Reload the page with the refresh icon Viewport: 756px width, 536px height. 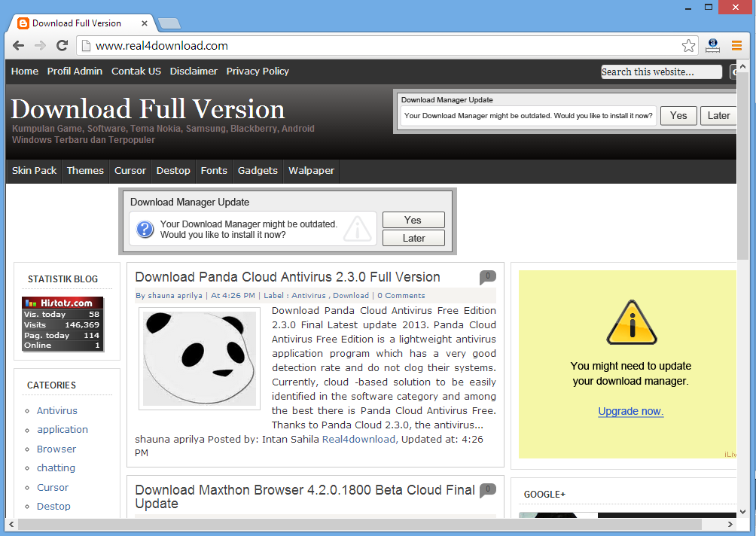pos(62,46)
